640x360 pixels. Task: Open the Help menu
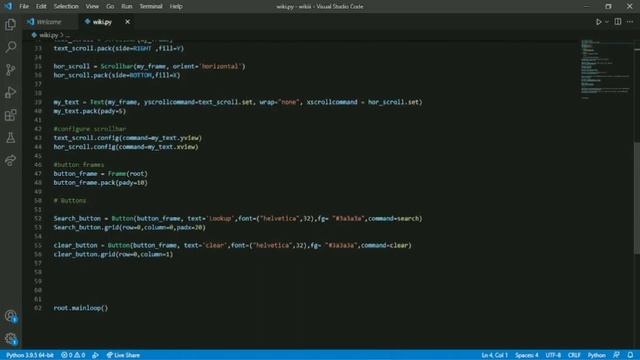point(176,7)
